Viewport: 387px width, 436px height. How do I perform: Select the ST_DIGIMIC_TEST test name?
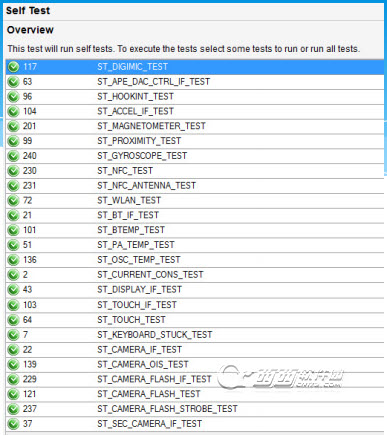(132, 67)
